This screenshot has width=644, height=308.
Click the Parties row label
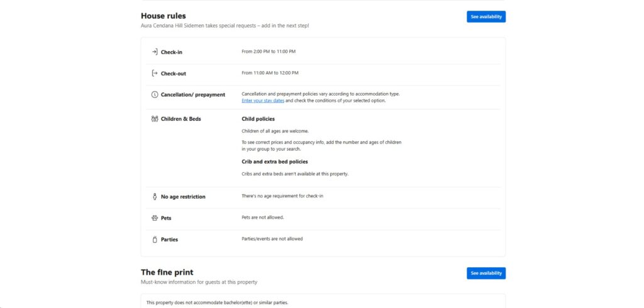(x=169, y=239)
